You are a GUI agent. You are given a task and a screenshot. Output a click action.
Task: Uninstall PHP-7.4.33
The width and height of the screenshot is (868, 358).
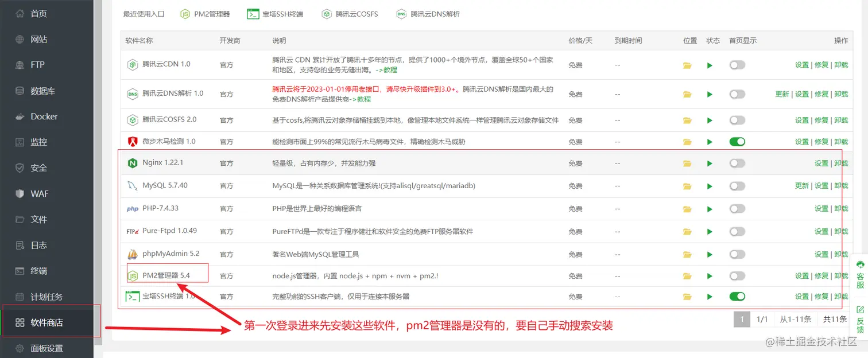(x=841, y=209)
